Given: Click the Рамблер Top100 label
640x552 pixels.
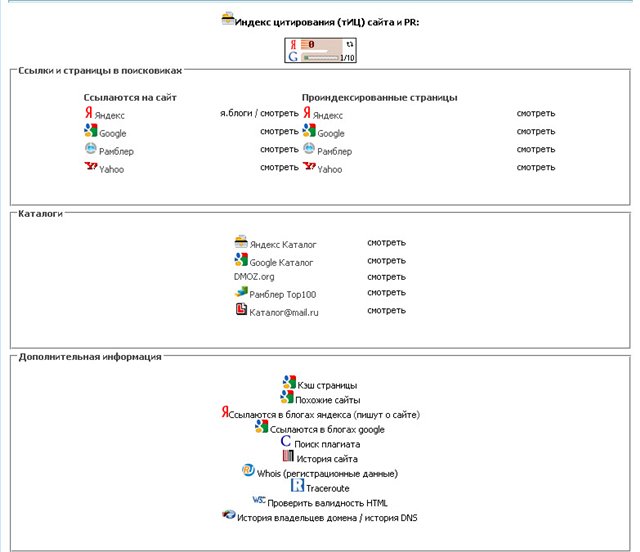Looking at the screenshot, I should pos(282,294).
